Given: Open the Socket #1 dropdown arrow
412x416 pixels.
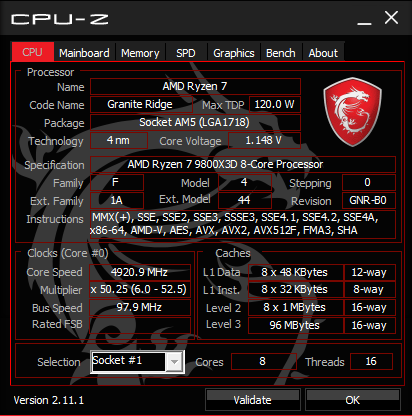Looking at the screenshot, I should 174,362.
